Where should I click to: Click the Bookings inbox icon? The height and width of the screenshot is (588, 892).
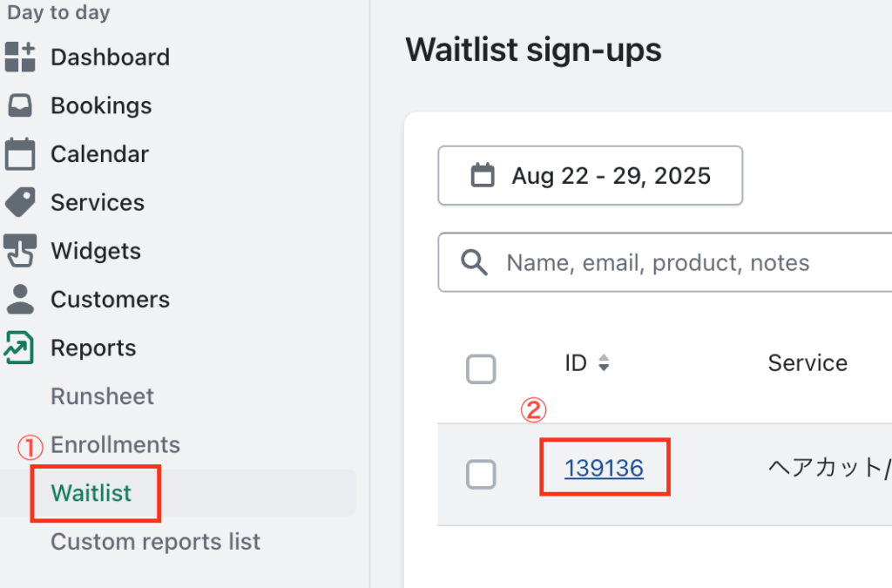point(19,105)
